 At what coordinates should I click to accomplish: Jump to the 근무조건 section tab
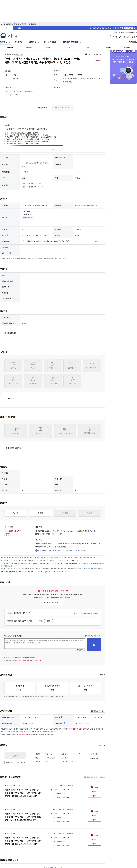click(29, 48)
